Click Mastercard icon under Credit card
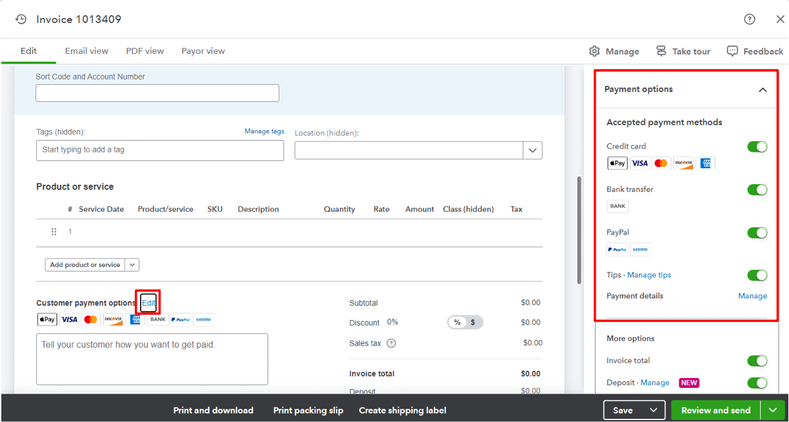Viewport: 789px width, 422px height. 661,163
